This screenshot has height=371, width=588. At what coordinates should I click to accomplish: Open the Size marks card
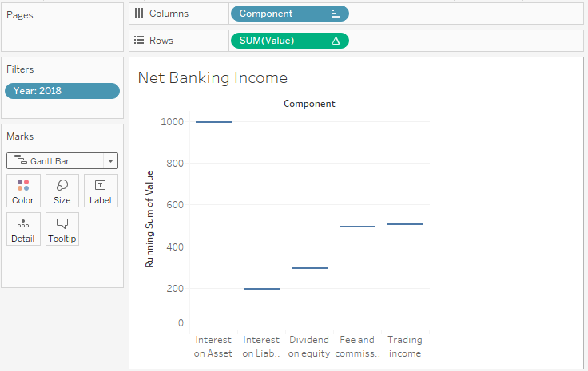point(62,191)
